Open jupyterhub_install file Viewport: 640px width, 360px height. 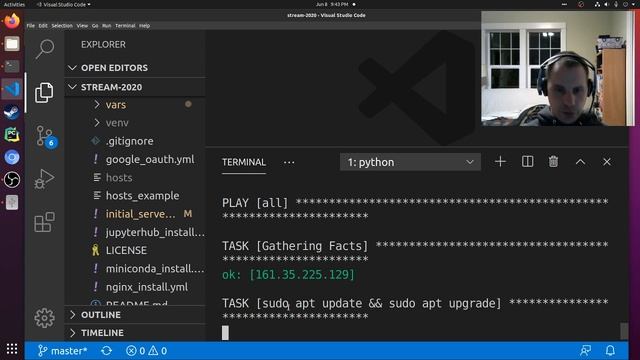[135, 232]
